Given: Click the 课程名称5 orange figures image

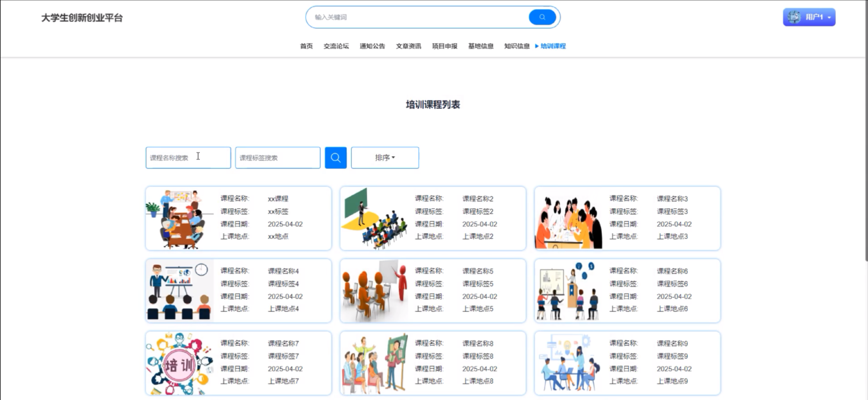Looking at the screenshot, I should [x=374, y=291].
